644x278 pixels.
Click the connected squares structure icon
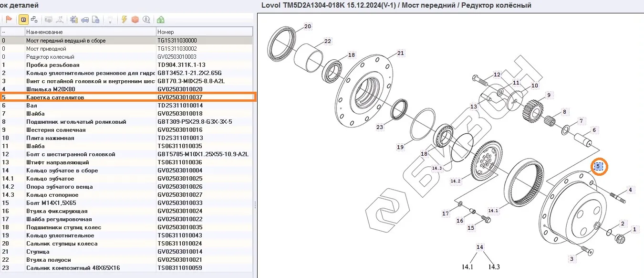click(x=34, y=20)
